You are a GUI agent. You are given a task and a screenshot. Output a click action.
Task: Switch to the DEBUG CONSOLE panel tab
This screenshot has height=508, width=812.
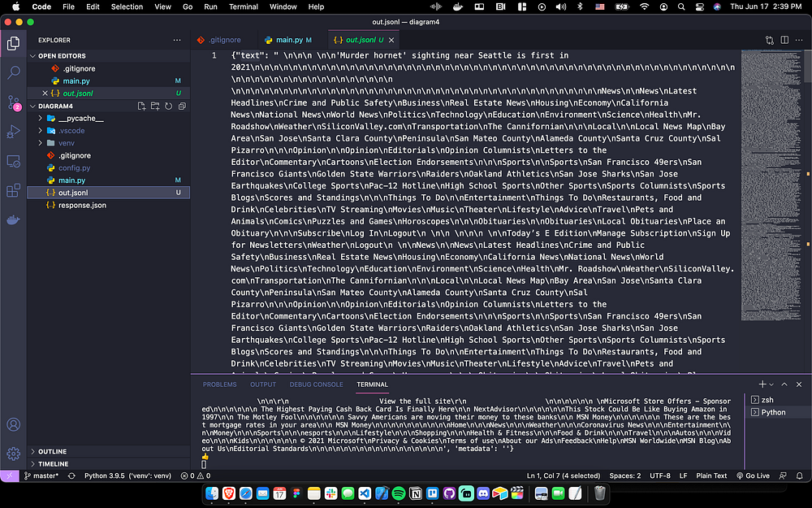[x=316, y=384]
